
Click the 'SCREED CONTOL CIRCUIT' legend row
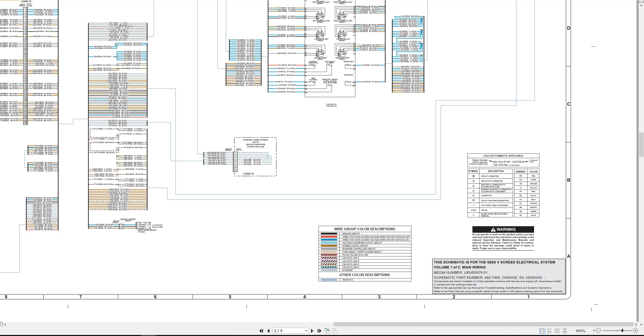365,246
